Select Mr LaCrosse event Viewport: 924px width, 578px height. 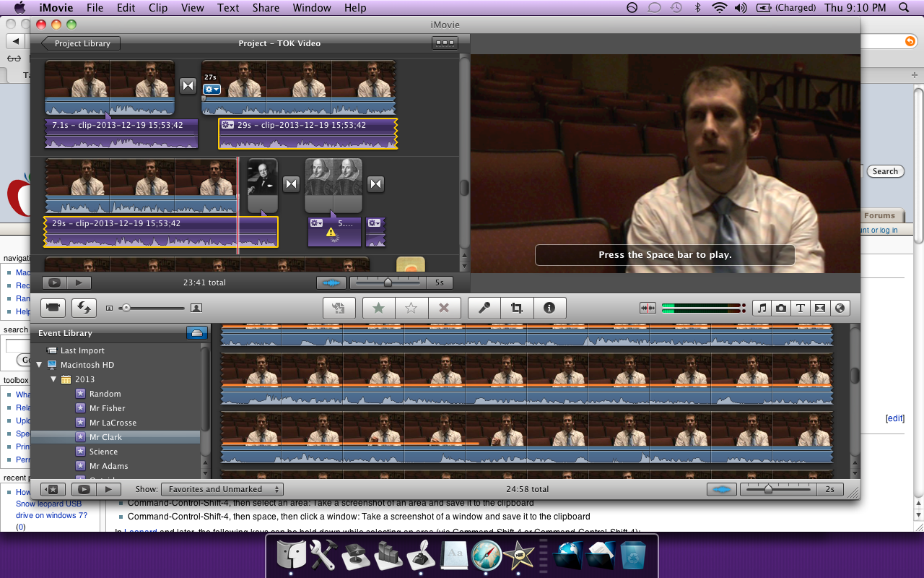tap(113, 423)
